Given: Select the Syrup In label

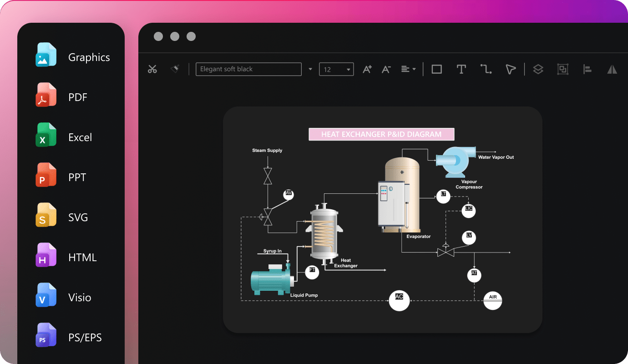Looking at the screenshot, I should 273,251.
